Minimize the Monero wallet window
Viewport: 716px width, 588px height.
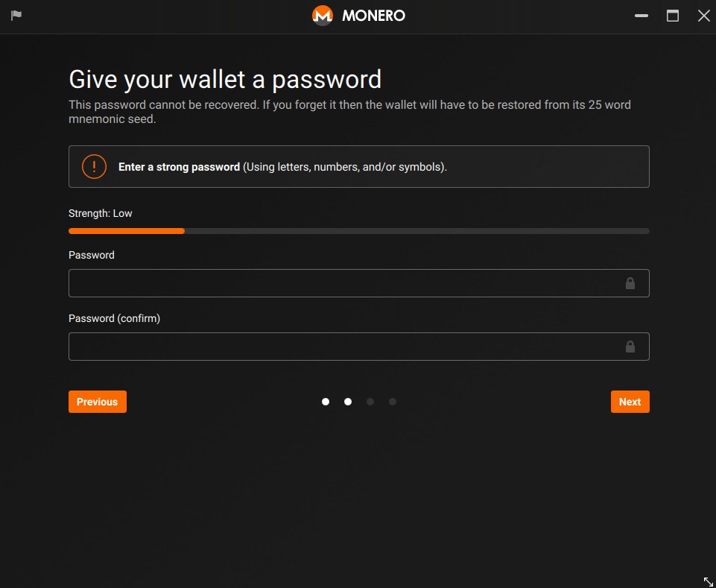[x=641, y=16]
